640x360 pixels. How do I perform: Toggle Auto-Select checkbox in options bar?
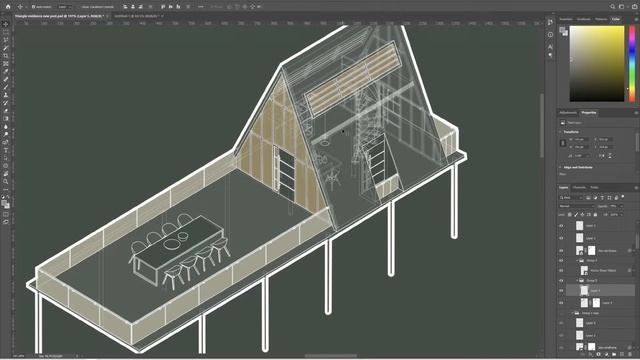pos(33,7)
